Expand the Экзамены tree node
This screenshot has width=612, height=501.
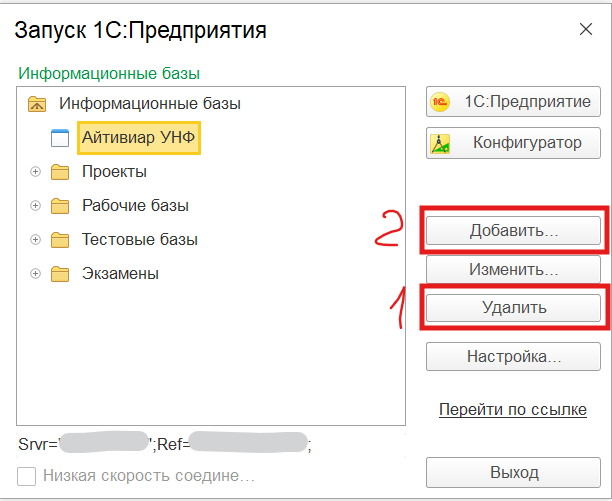pyautogui.click(x=37, y=274)
